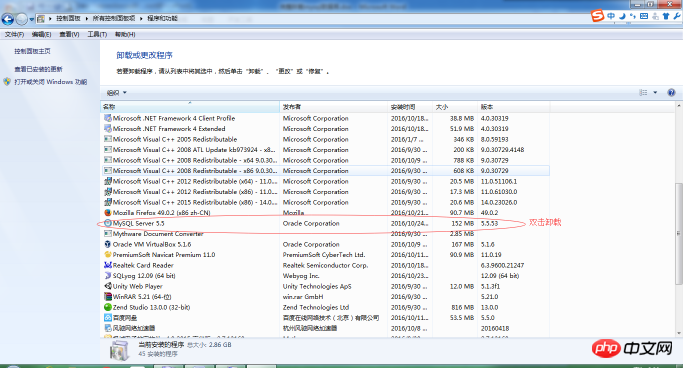The width and height of the screenshot is (683, 368).
Task: Toggle the punctuation mode icon in IME bar
Action: [633, 16]
